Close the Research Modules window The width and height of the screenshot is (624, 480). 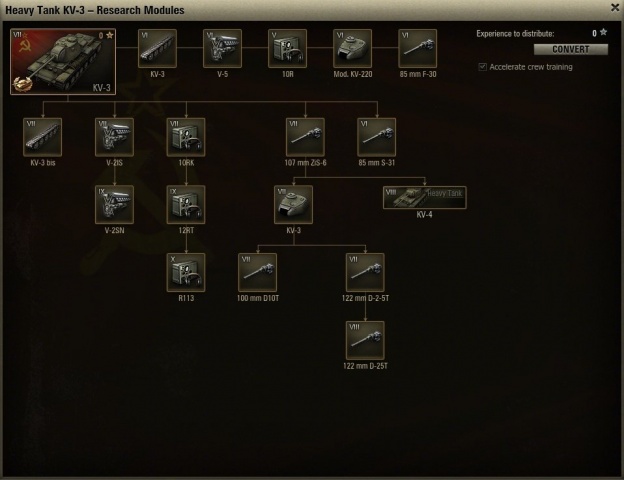615,8
